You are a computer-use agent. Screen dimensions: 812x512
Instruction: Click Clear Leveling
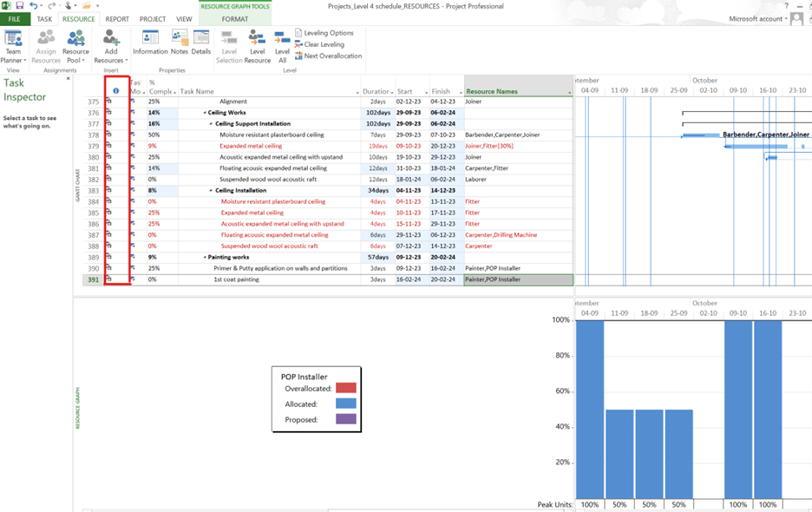click(325, 44)
